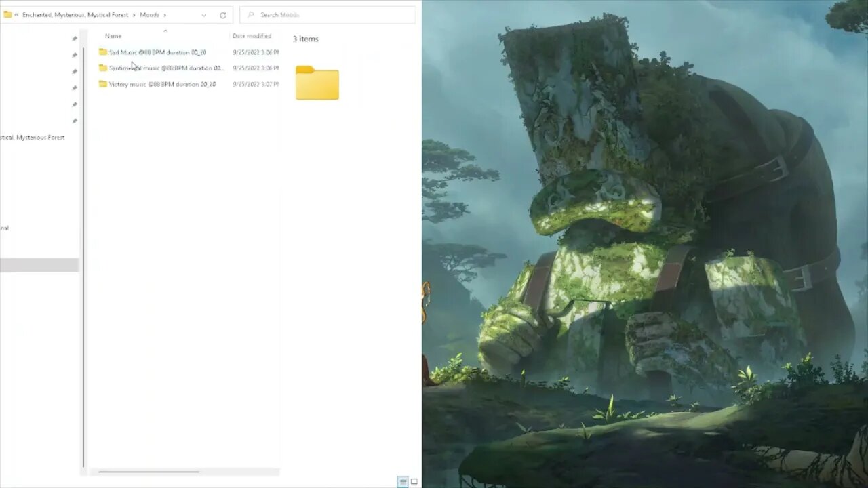
Task: Click the Search Moods input field
Action: click(x=328, y=14)
